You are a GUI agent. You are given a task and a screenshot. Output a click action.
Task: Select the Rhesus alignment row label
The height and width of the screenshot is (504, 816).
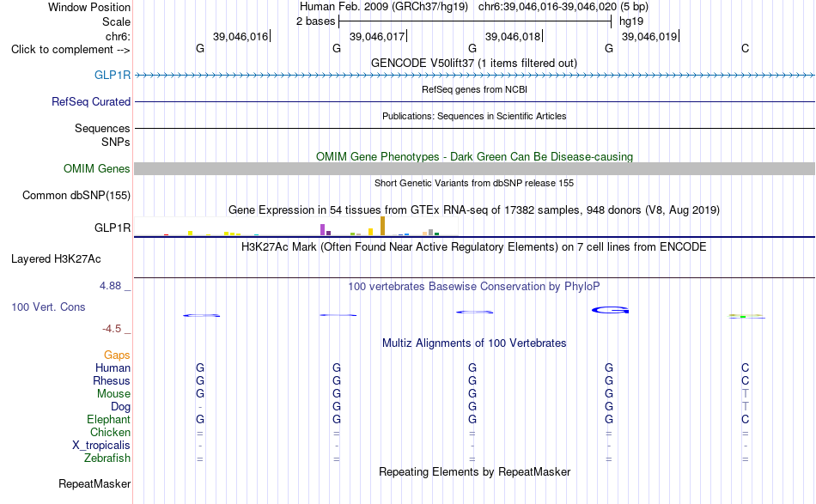(112, 381)
